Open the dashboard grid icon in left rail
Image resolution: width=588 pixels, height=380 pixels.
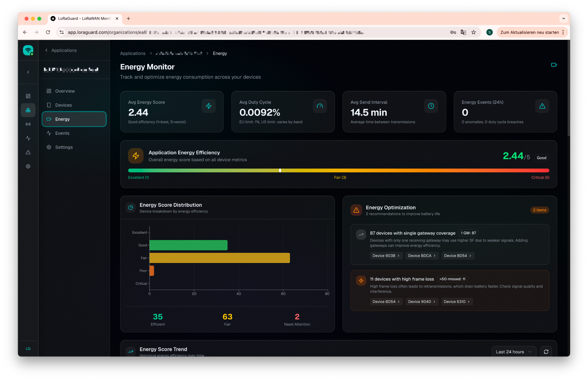point(28,96)
